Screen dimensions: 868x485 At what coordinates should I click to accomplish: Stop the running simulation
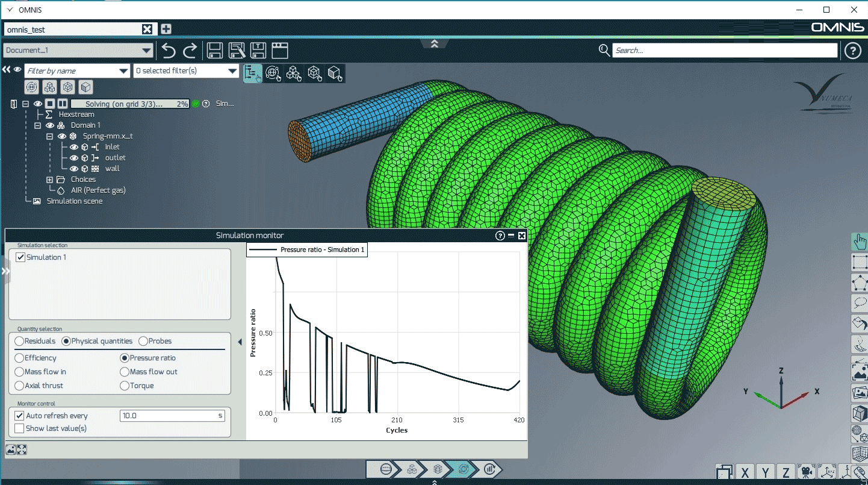point(51,104)
